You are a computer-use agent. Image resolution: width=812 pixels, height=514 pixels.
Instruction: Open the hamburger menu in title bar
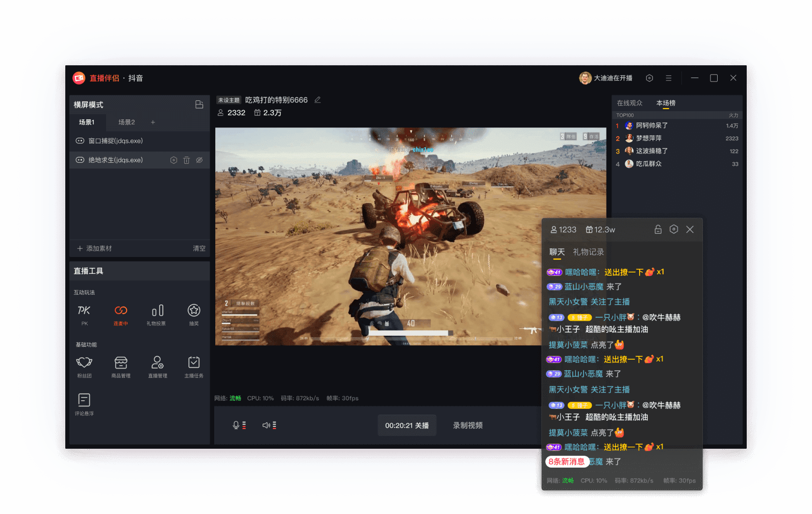point(668,78)
